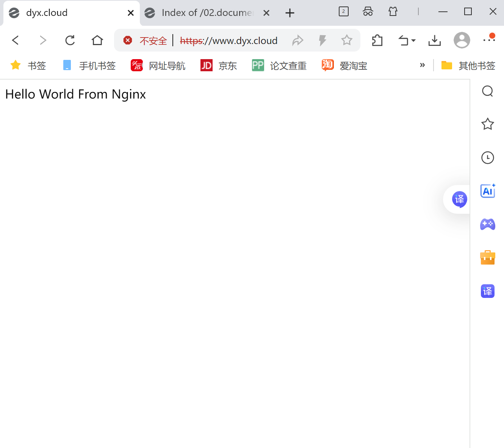The height and width of the screenshot is (448, 504).
Task: Open the game controller sidebar icon
Action: click(x=487, y=224)
